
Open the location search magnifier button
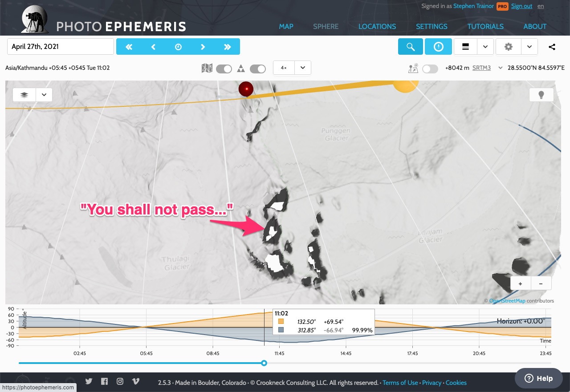(410, 47)
